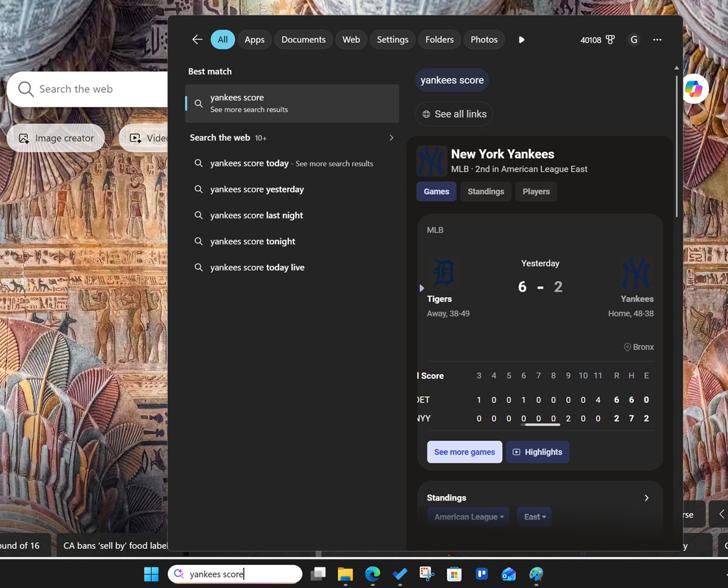Open the G account avatar

pyautogui.click(x=634, y=40)
